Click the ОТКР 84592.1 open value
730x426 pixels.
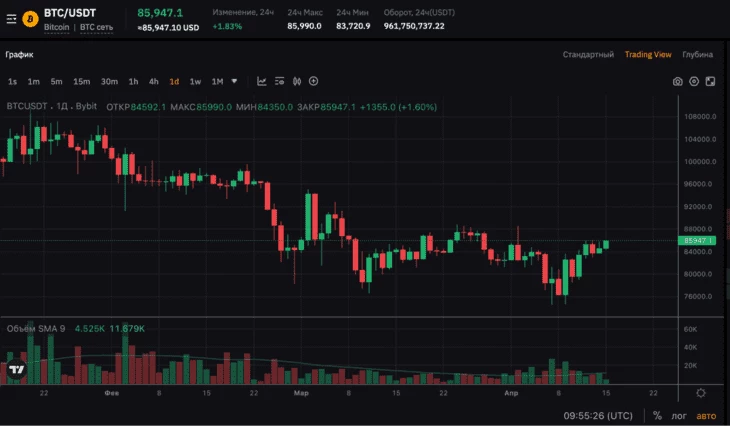pos(136,107)
